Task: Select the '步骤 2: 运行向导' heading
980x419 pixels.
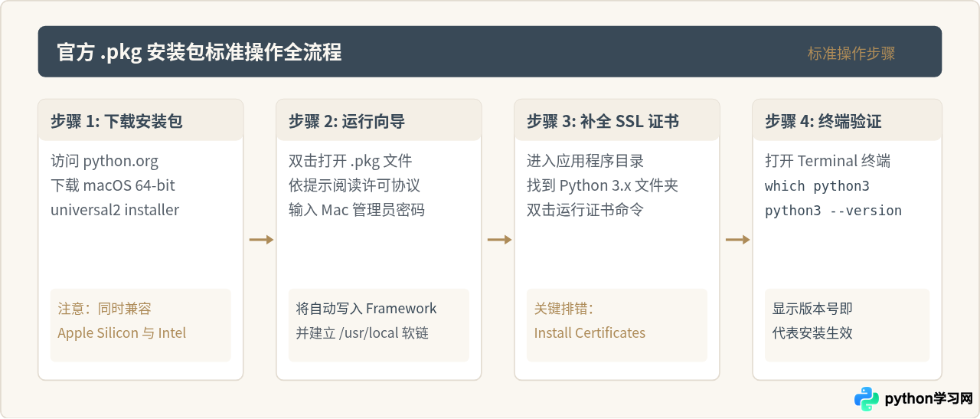Action: point(347,121)
